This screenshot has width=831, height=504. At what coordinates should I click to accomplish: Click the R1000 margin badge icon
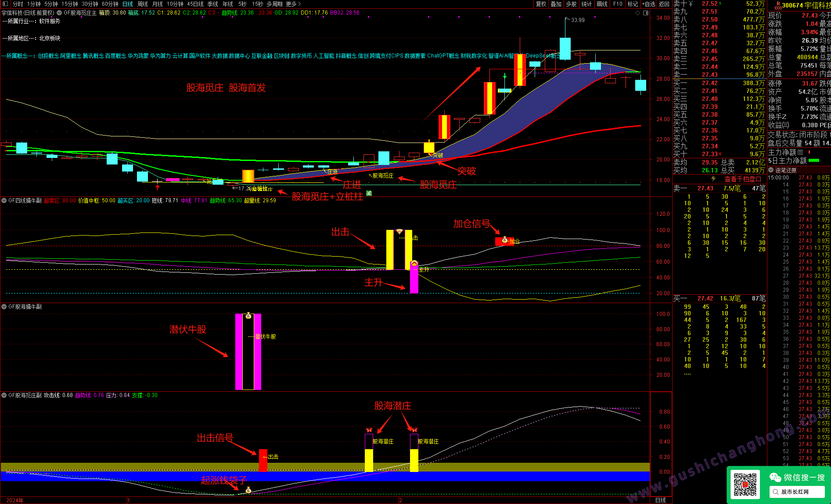(x=778, y=5)
